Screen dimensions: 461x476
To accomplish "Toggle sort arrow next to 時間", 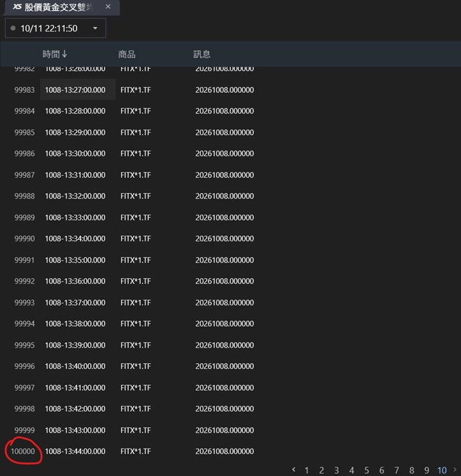I will [64, 54].
